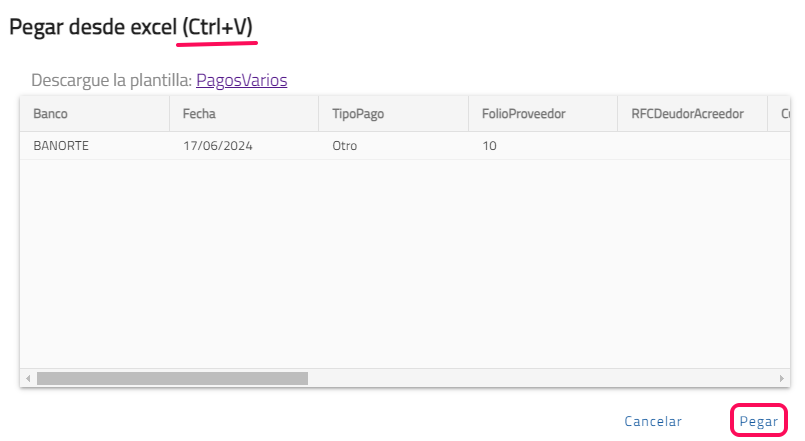Click the horizontal scrollbar right arrow

(782, 379)
